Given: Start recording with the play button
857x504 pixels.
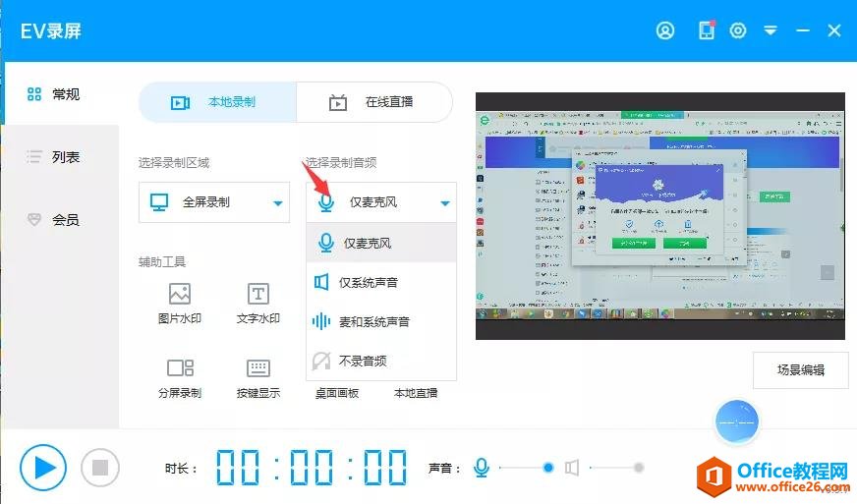Looking at the screenshot, I should (43, 468).
